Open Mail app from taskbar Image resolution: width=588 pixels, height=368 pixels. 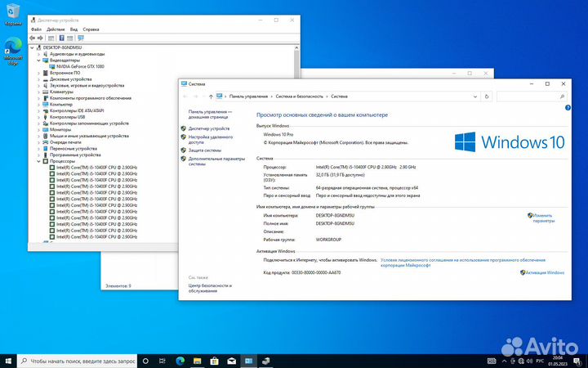(x=232, y=361)
